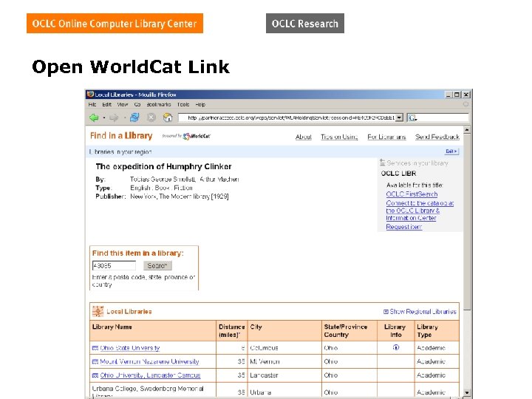The image size is (532, 399).
Task: Connect to the OCLC Library catalog link
Action: coord(420,211)
